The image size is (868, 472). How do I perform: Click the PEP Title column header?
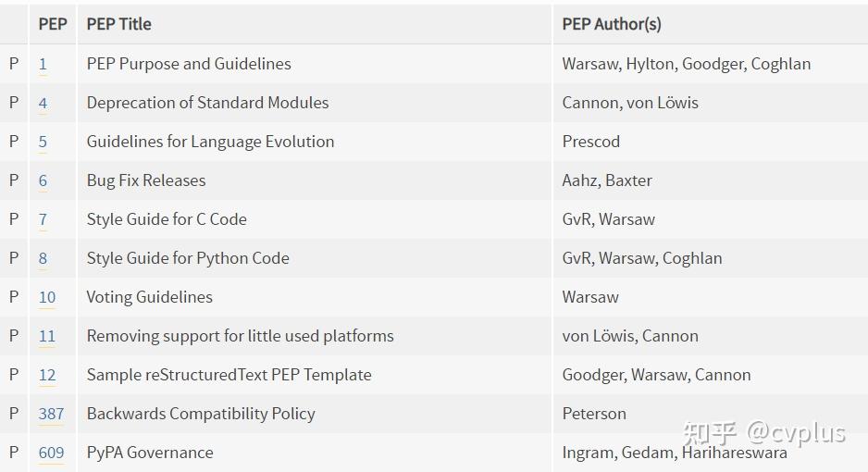pyautogui.click(x=119, y=24)
